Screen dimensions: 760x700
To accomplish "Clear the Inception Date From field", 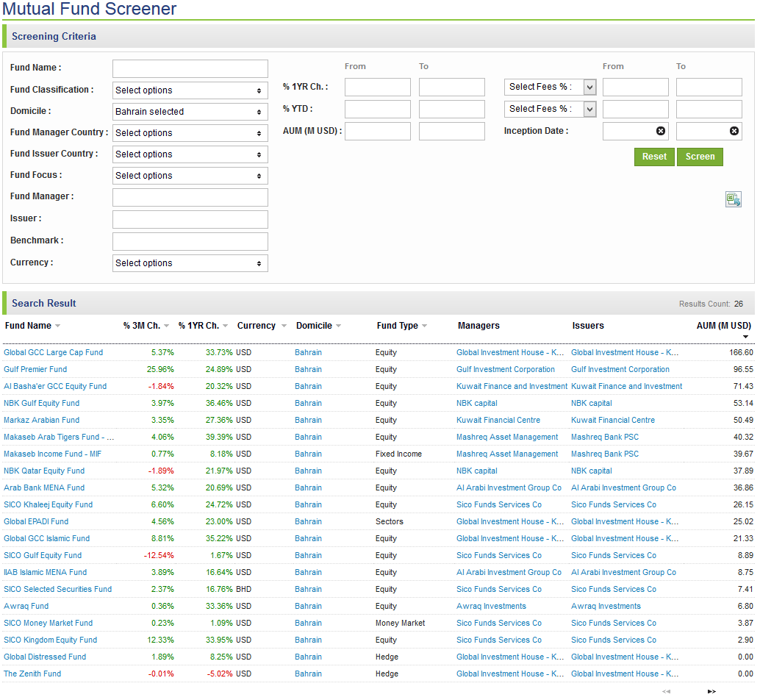I will (x=660, y=131).
